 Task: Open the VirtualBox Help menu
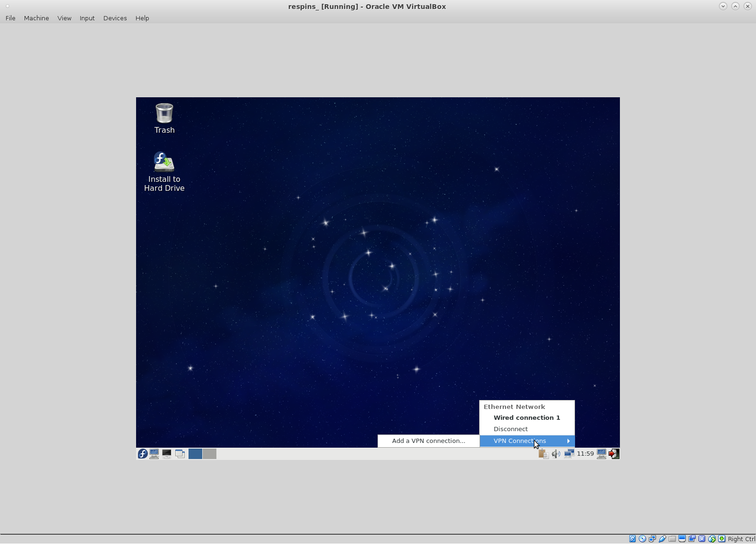142,18
